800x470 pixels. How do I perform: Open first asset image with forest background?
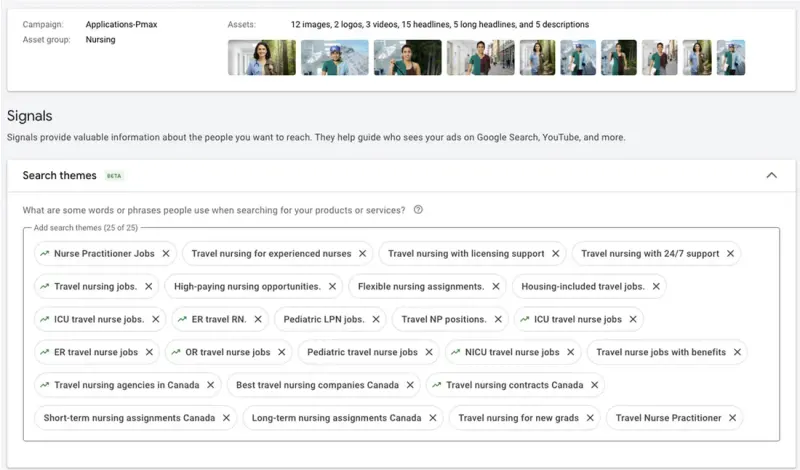point(262,58)
